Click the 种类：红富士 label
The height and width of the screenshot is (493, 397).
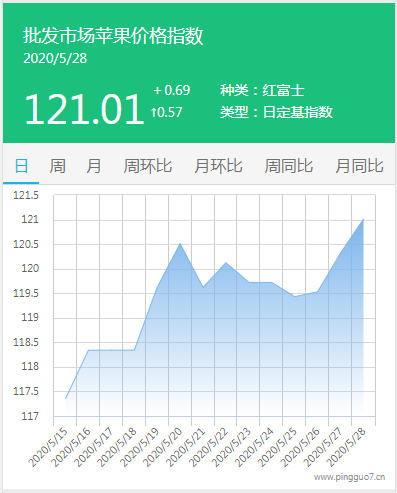tap(262, 91)
